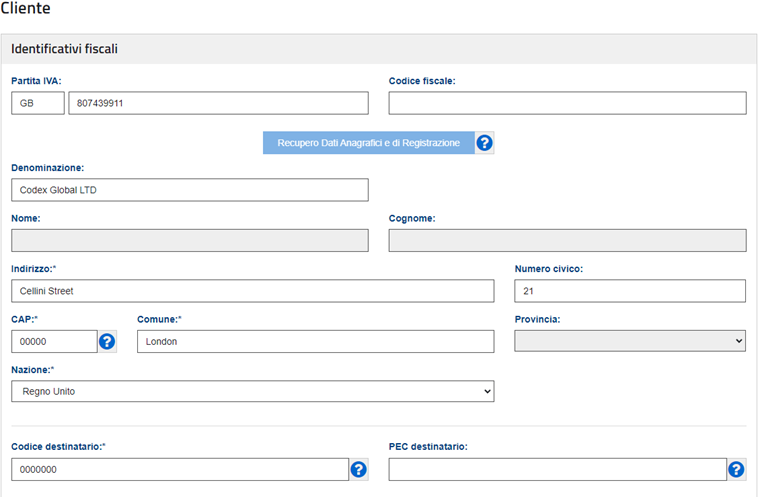Click Recupero Dati Anagrafici e di Registrazione button

click(x=369, y=143)
